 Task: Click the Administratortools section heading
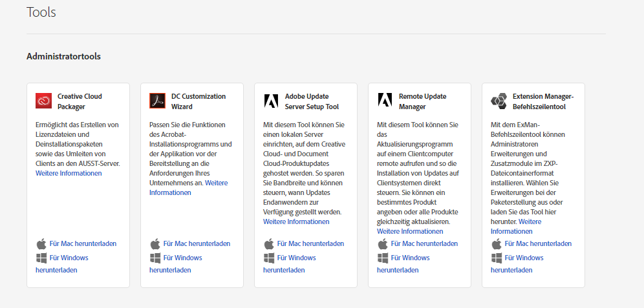pyautogui.click(x=63, y=56)
